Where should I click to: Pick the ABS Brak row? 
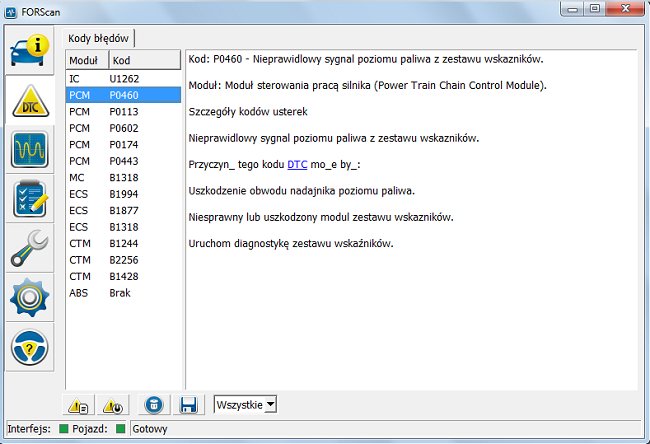coord(122,293)
